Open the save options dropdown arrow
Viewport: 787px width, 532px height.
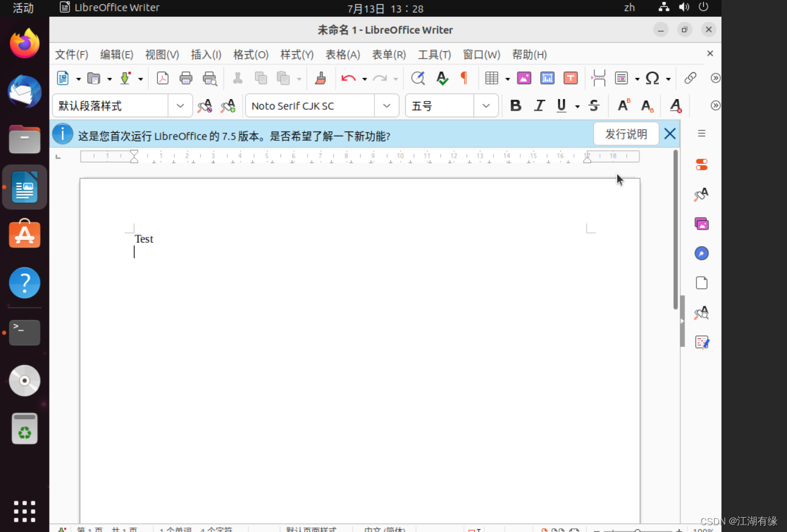point(140,79)
